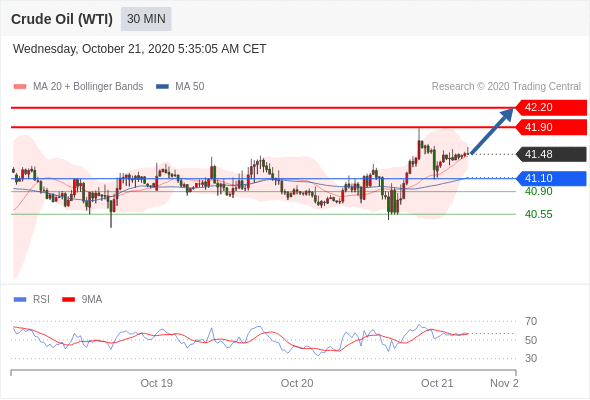The image size is (590, 400).
Task: Click the Crude Oil (WTI) title
Action: [x=62, y=19]
